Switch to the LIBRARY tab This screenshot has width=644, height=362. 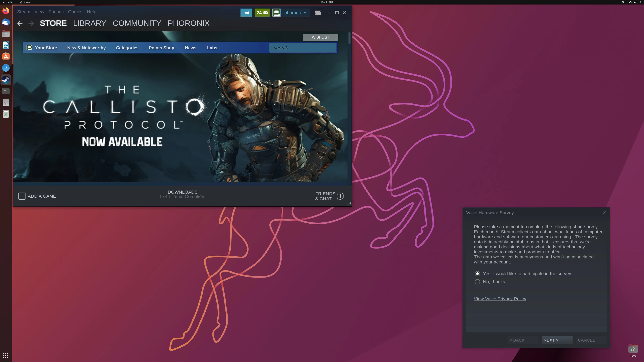click(90, 23)
